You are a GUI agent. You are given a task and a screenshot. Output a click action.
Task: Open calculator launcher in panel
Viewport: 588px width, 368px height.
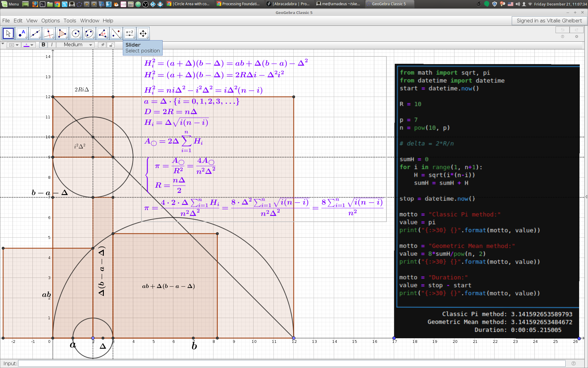point(131,4)
